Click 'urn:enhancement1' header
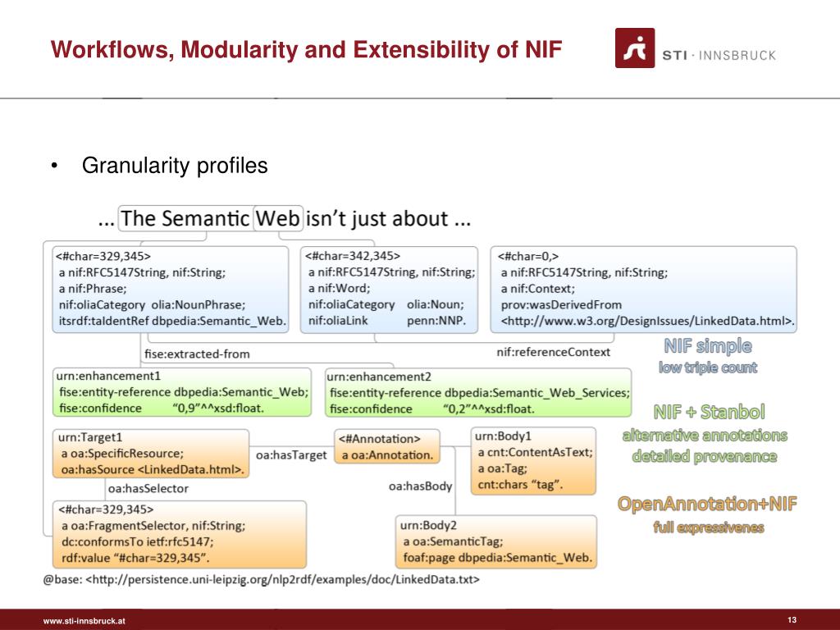Image resolution: width=840 pixels, height=630 pixels. 108,376
